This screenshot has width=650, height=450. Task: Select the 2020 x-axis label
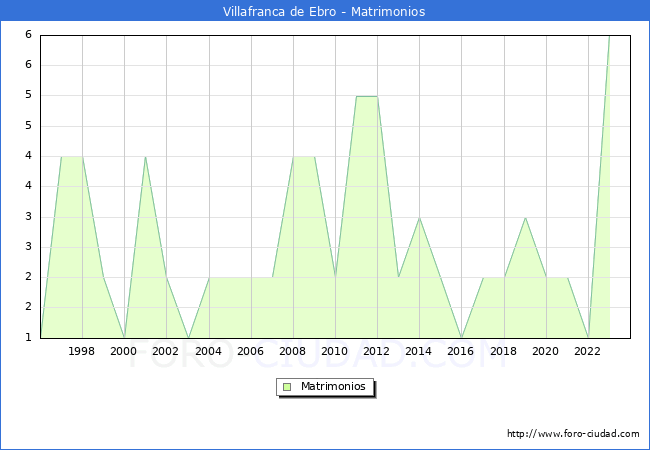(x=546, y=351)
